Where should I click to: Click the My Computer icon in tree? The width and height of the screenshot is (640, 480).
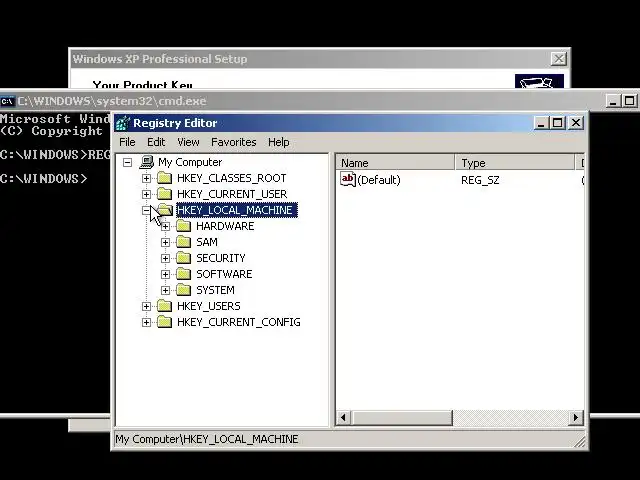[x=147, y=162]
